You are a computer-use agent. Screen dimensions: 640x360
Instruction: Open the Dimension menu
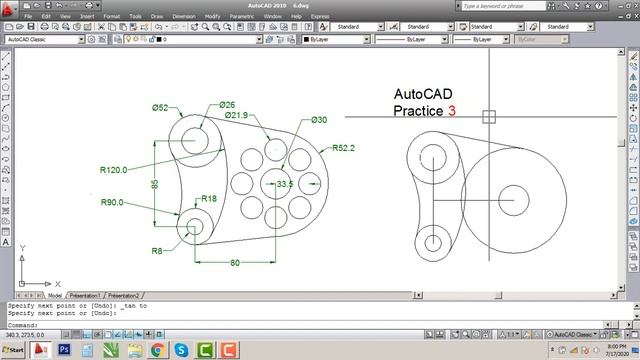click(184, 17)
